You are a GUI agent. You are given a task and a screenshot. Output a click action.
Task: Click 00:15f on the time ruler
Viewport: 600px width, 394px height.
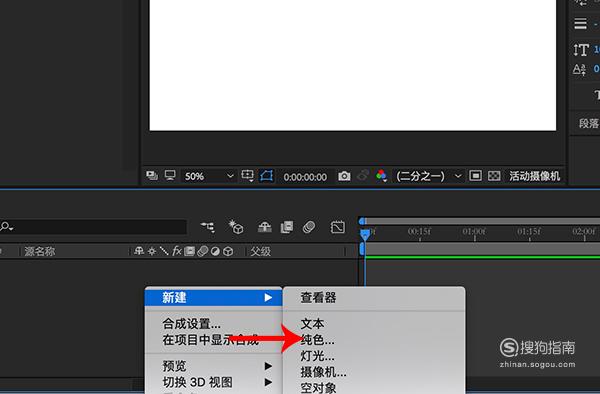[x=419, y=231]
